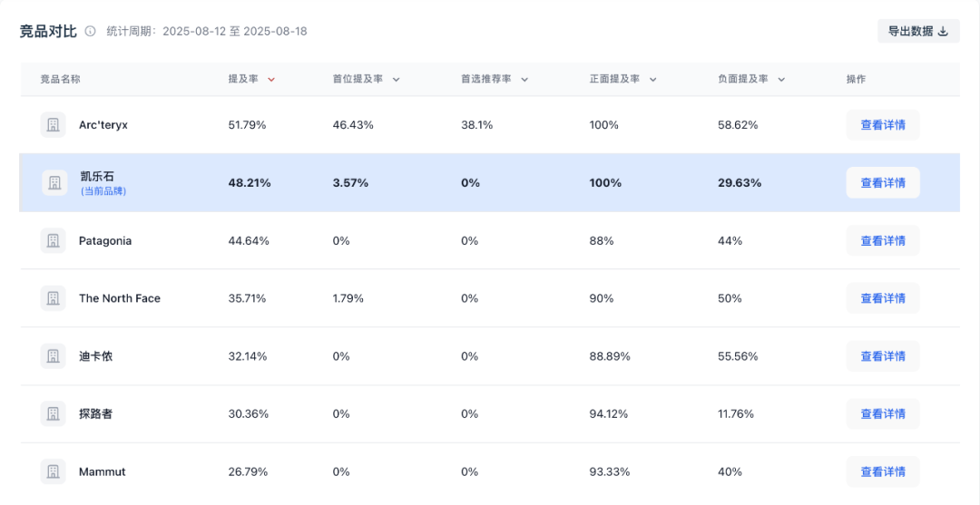The width and height of the screenshot is (980, 505).
Task: Click the 迪卡侬 building icon
Action: (x=54, y=355)
